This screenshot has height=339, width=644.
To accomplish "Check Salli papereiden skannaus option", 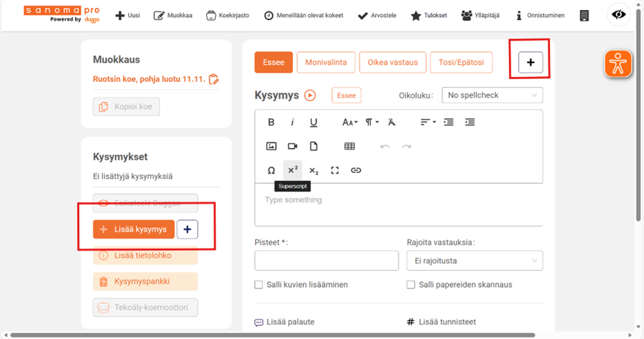I will [411, 285].
